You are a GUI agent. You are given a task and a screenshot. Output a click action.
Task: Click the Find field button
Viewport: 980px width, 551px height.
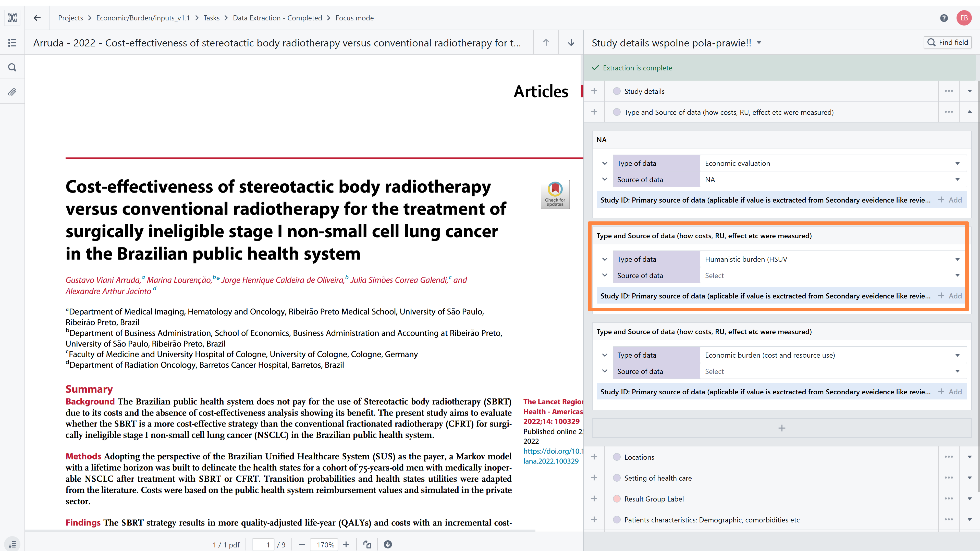(x=948, y=42)
